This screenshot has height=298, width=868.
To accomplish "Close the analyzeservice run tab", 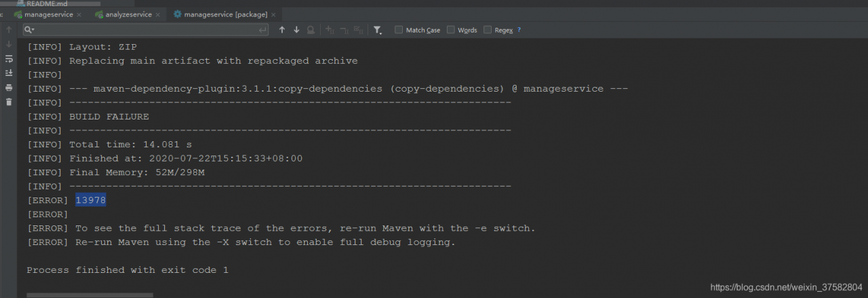I will (158, 14).
